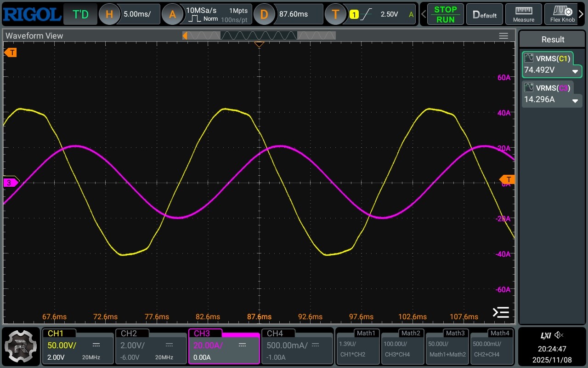Open the horizontal timebase H icon

coord(109,14)
